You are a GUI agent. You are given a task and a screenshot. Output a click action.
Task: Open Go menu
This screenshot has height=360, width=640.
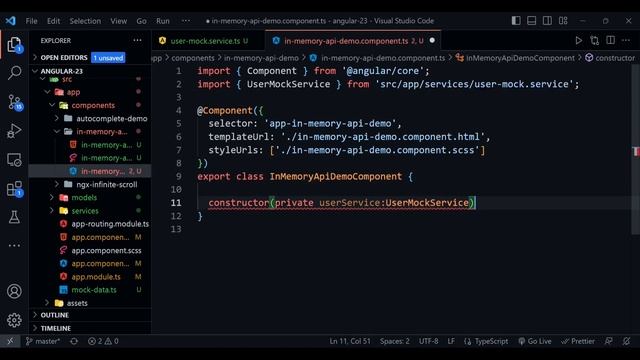coord(141,21)
